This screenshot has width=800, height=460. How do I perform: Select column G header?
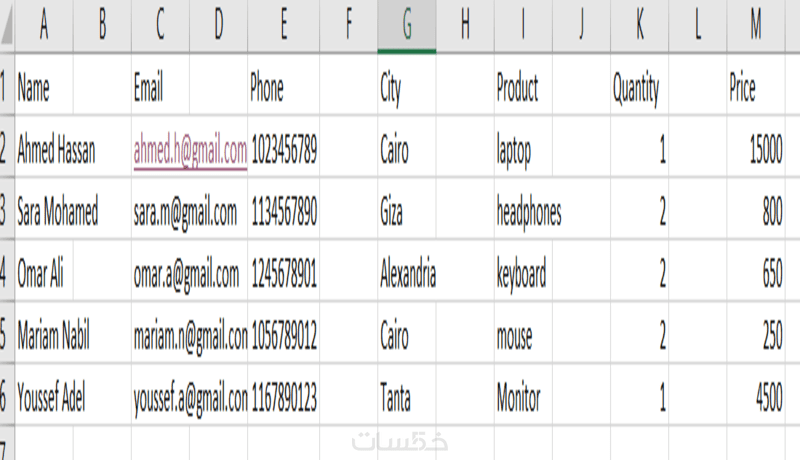(x=407, y=25)
